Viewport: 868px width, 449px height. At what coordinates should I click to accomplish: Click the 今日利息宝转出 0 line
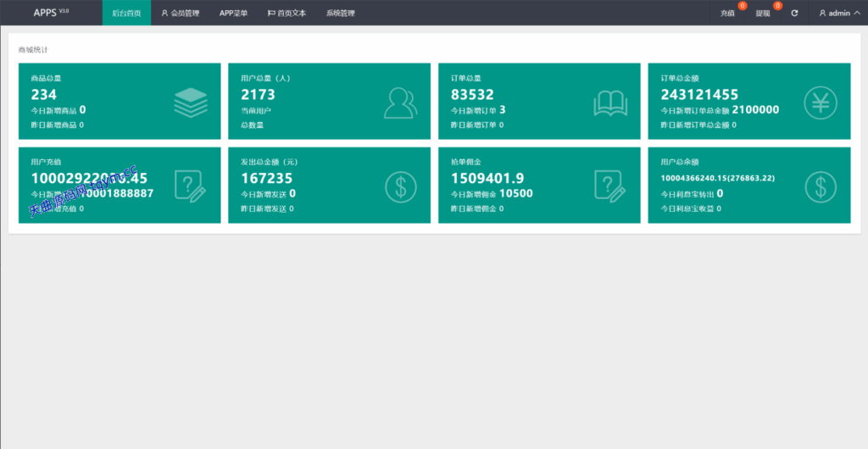(692, 193)
